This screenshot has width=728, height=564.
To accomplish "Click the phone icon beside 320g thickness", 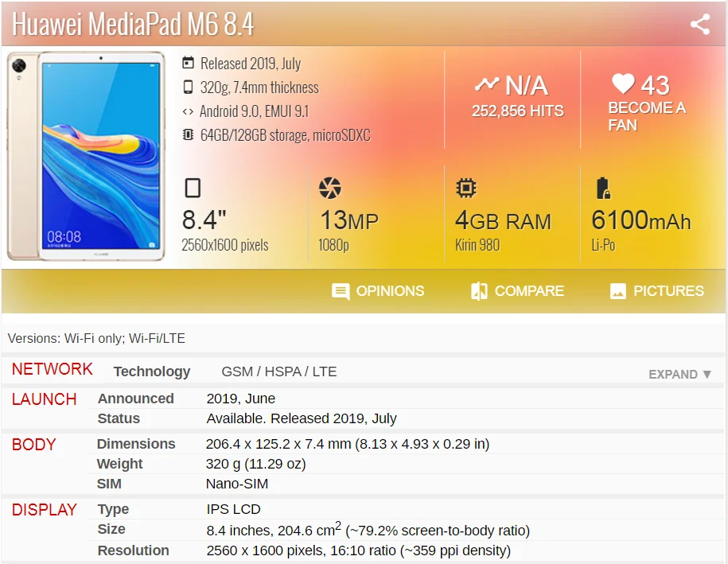I will 188,87.
